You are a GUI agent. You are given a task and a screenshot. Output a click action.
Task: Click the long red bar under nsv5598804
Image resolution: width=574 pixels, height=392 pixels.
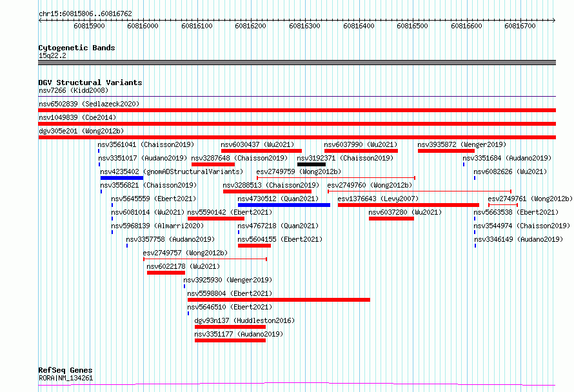(279, 300)
